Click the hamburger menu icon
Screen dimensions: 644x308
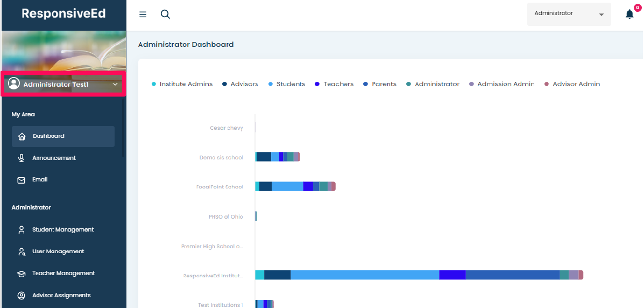pyautogui.click(x=143, y=15)
